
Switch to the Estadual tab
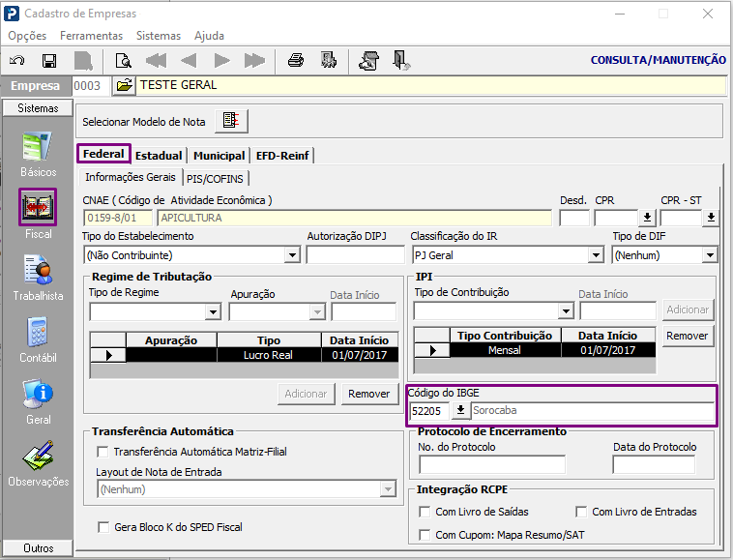click(x=159, y=156)
